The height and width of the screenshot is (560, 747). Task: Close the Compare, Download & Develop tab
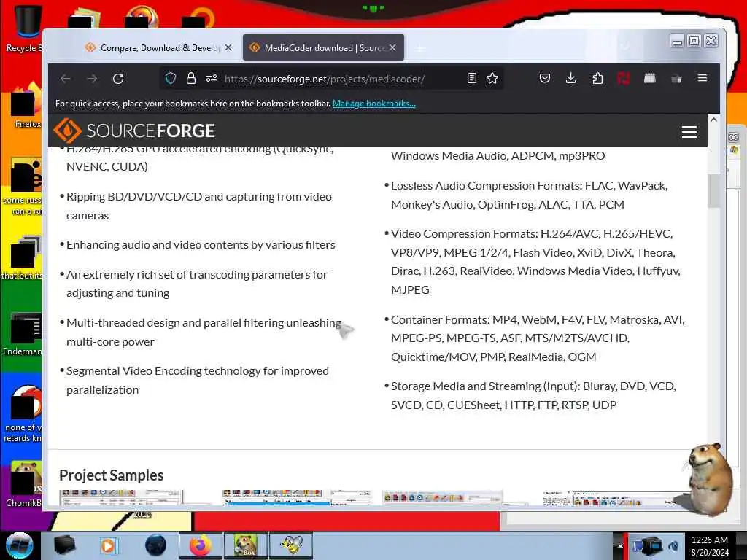pos(228,47)
